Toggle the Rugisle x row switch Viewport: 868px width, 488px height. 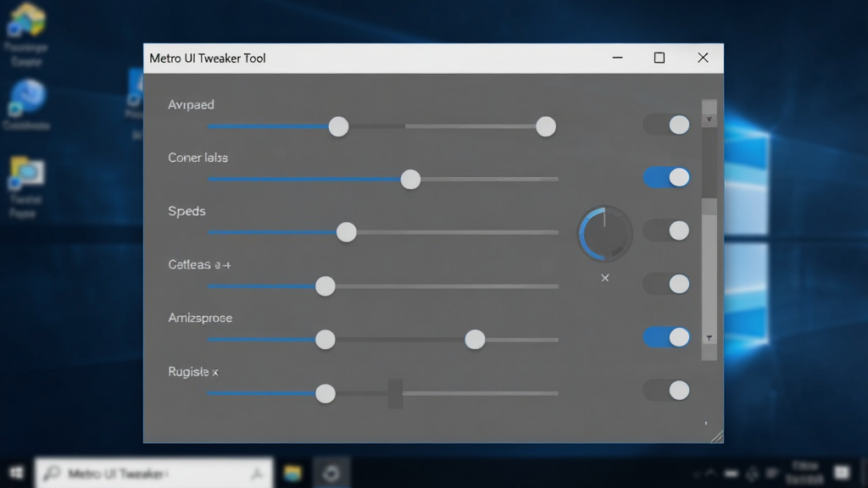[x=666, y=391]
